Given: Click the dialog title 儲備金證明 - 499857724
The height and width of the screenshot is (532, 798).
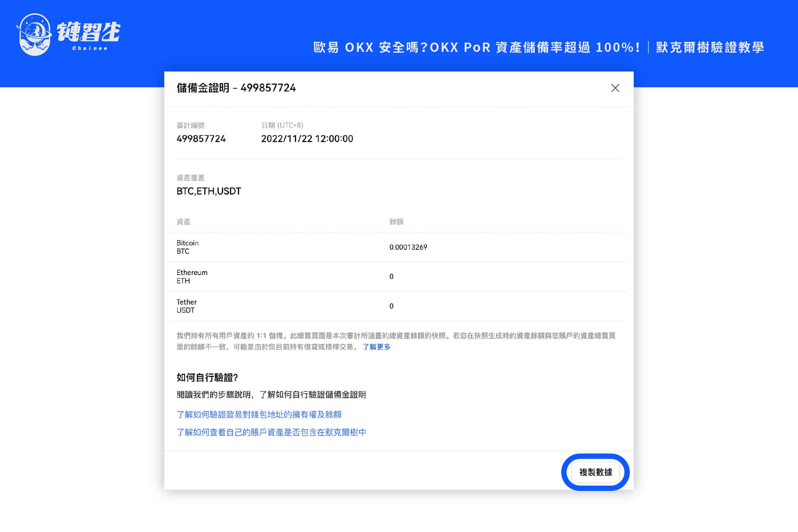Looking at the screenshot, I should click(236, 88).
